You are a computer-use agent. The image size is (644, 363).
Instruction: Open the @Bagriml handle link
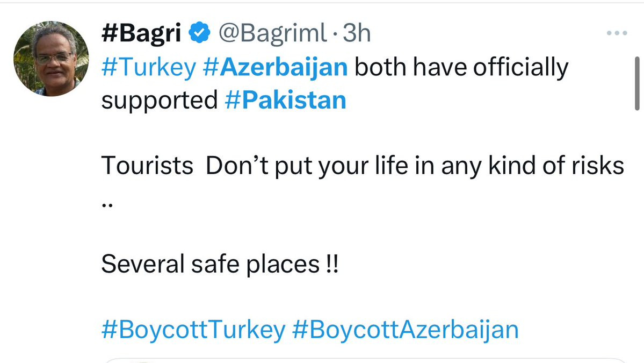point(272,34)
